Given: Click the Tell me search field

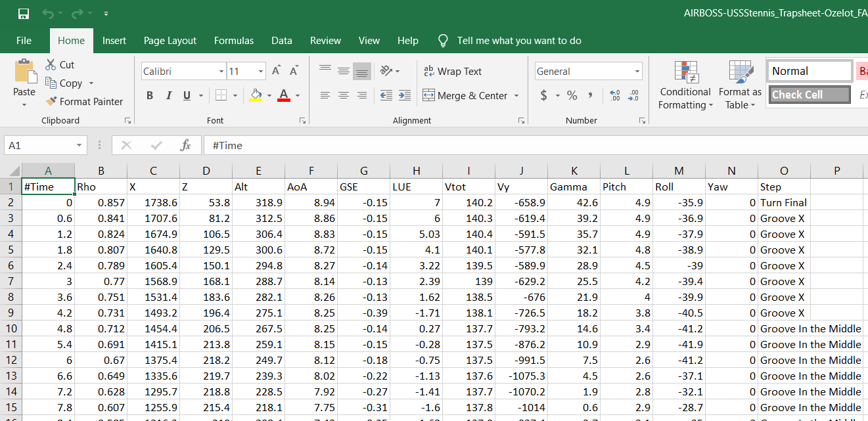Looking at the screenshot, I should point(518,41).
